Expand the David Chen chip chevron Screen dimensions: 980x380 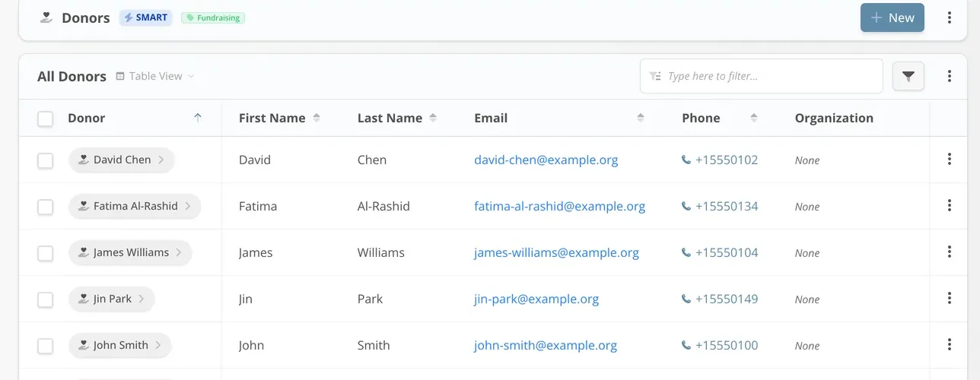[x=161, y=160]
